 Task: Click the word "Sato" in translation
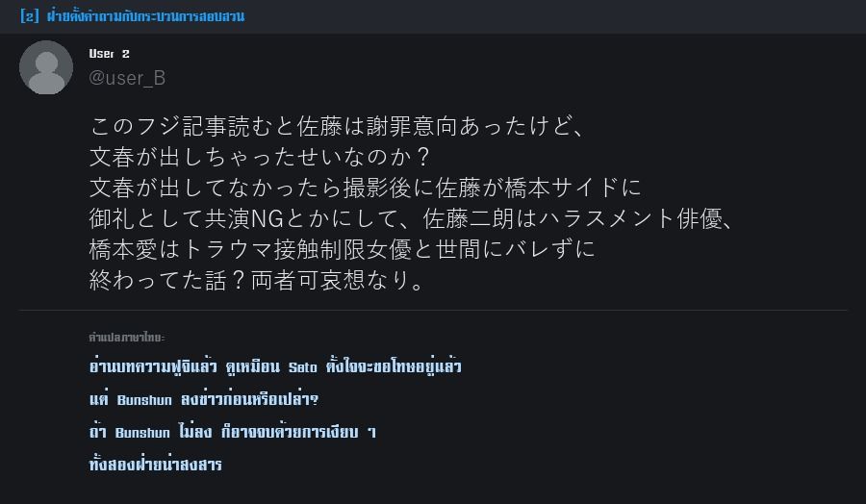[303, 367]
